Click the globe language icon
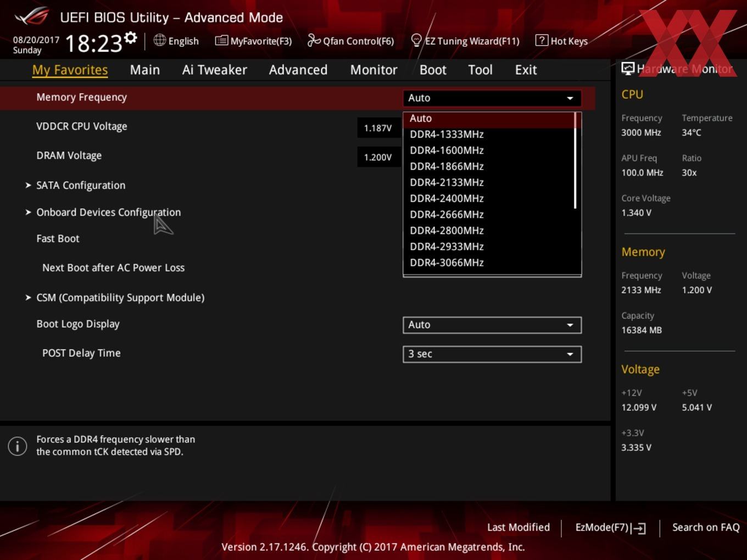The height and width of the screenshot is (560, 747). coord(160,40)
